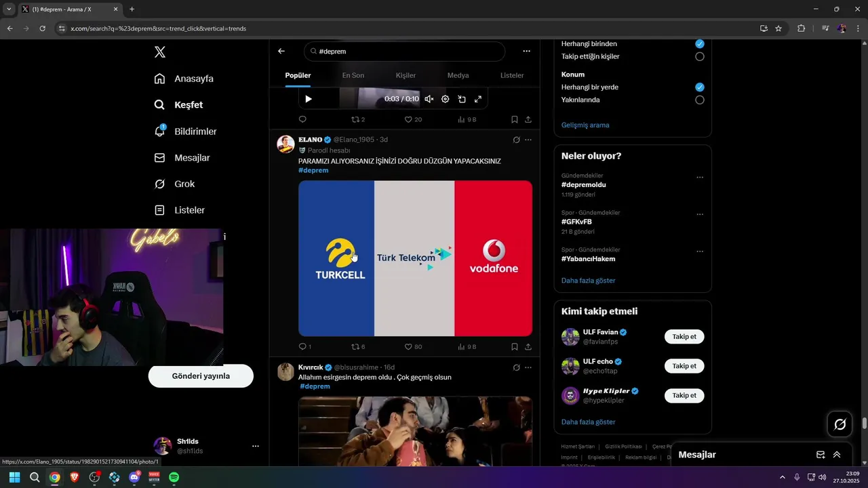Open Grok in sidebar
The image size is (868, 488).
click(x=175, y=184)
